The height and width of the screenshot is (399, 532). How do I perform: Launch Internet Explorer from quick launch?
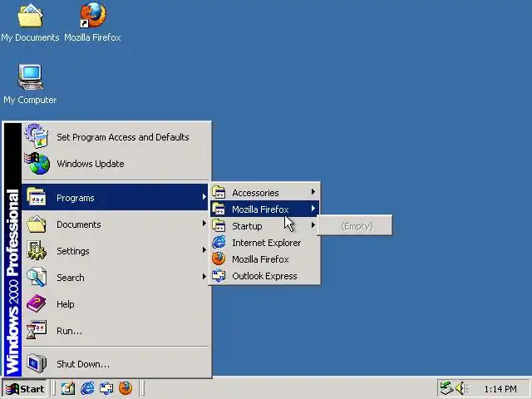click(87, 388)
